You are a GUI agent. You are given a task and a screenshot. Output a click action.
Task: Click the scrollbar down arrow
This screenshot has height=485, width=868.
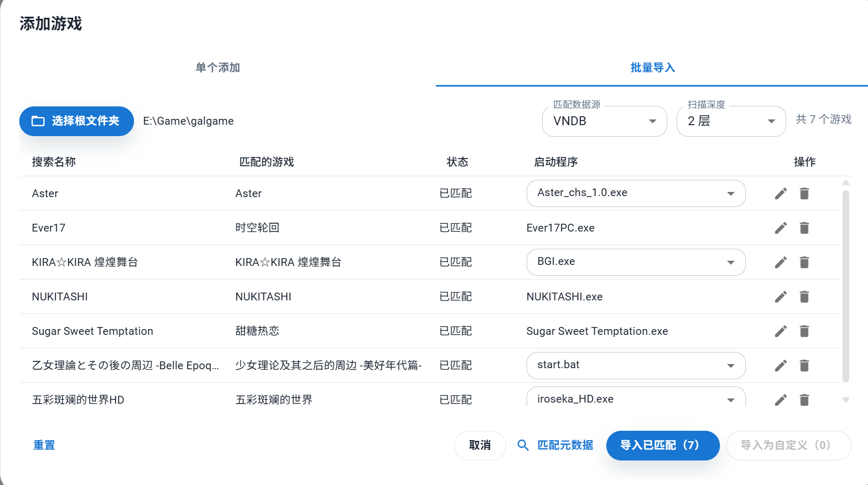tap(846, 400)
